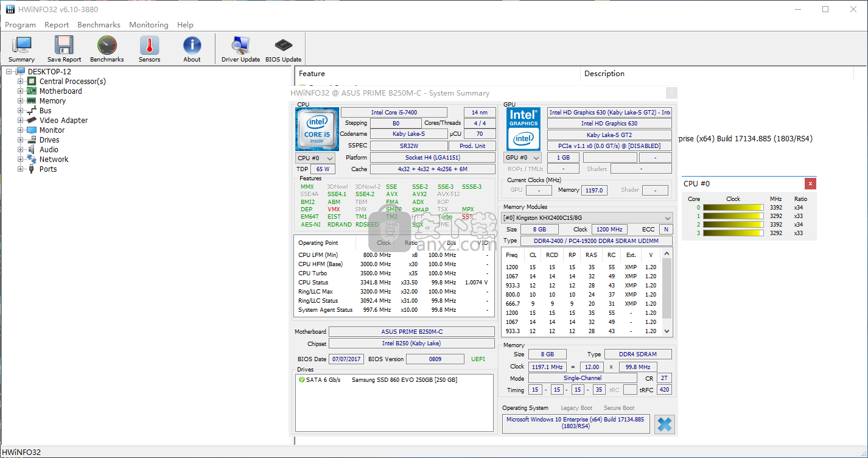Image resolution: width=868 pixels, height=458 pixels.
Task: Click the BIOS Date 07/07/2017 field
Action: [x=346, y=359]
